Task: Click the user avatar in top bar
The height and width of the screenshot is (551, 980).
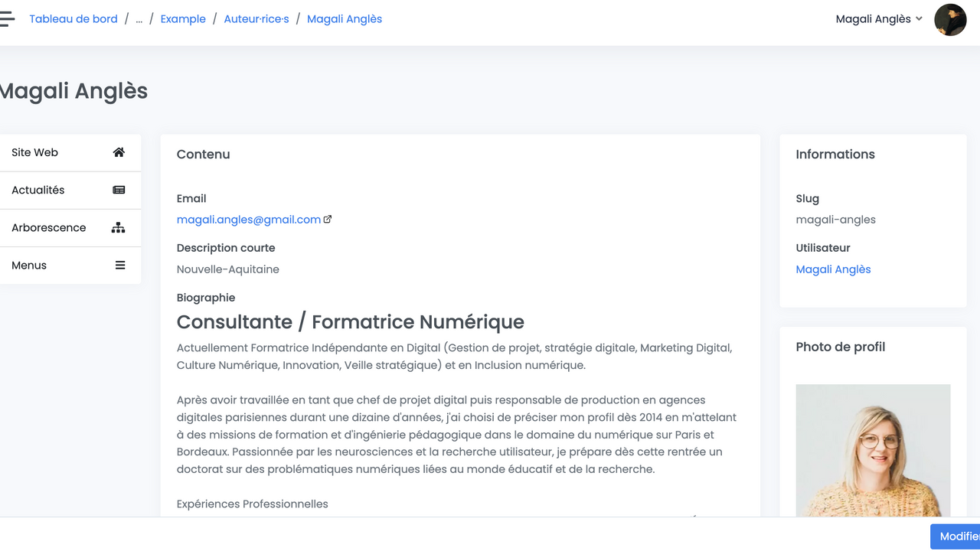Action: pos(950,19)
